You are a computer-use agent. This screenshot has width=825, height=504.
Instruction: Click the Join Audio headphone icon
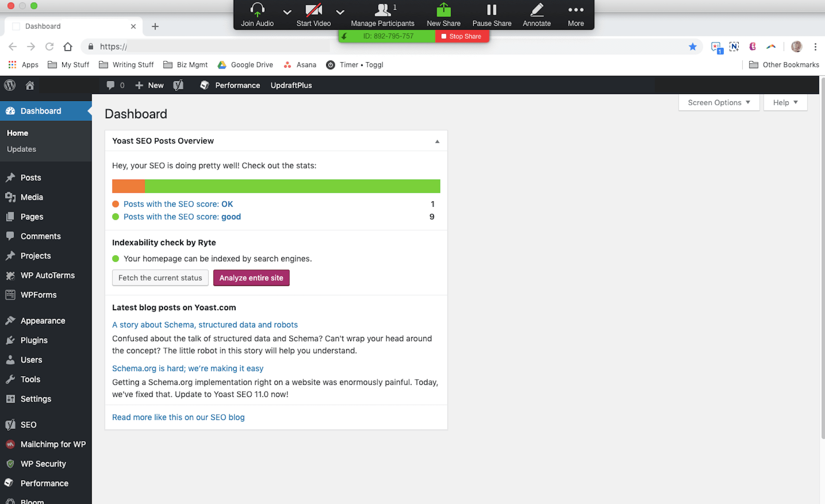point(257,10)
